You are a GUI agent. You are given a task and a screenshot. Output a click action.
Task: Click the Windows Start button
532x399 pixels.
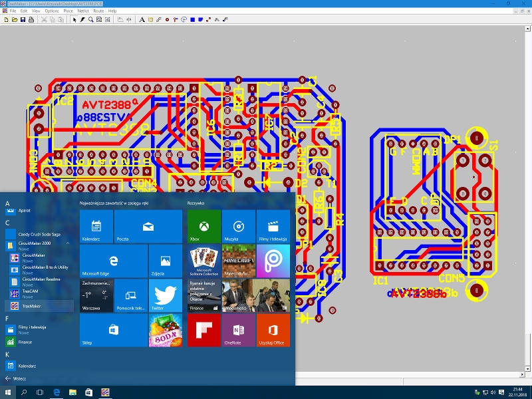click(8, 392)
